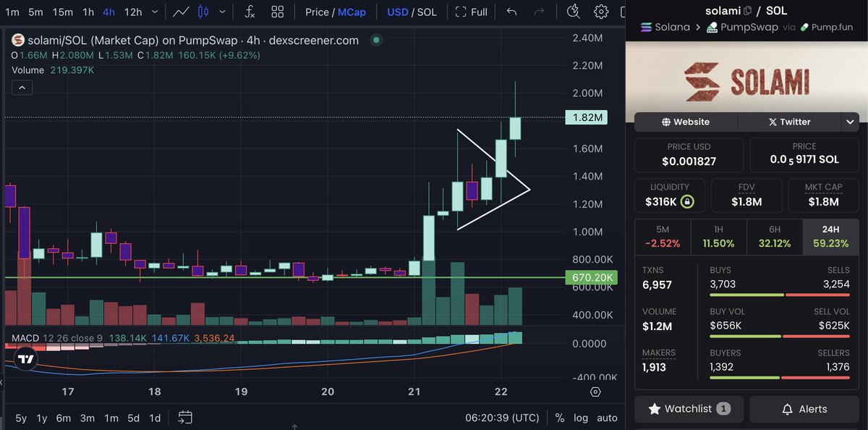Redo the chart action
This screenshot has width=868, height=430.
[x=538, y=12]
